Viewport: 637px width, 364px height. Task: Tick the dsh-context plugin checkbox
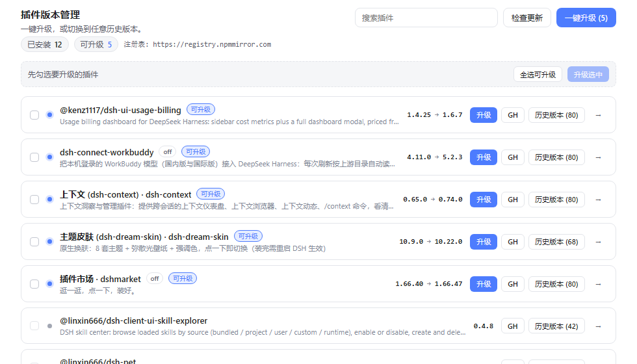click(34, 200)
